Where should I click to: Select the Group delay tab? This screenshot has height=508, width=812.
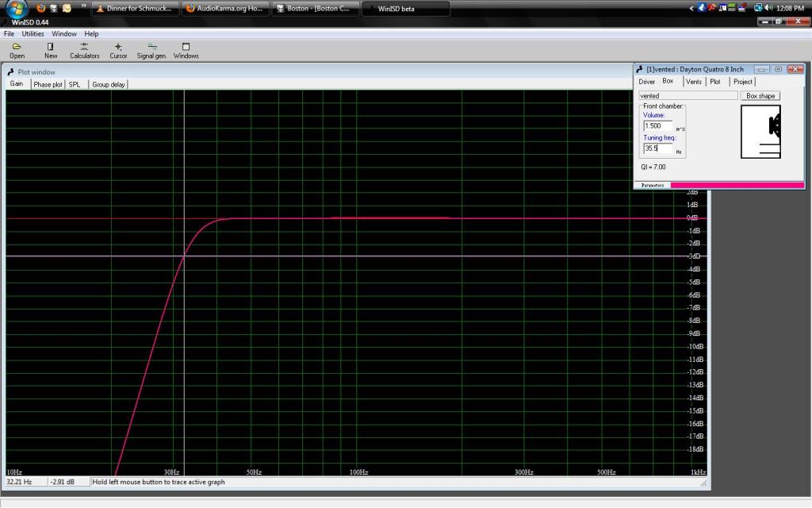point(108,84)
